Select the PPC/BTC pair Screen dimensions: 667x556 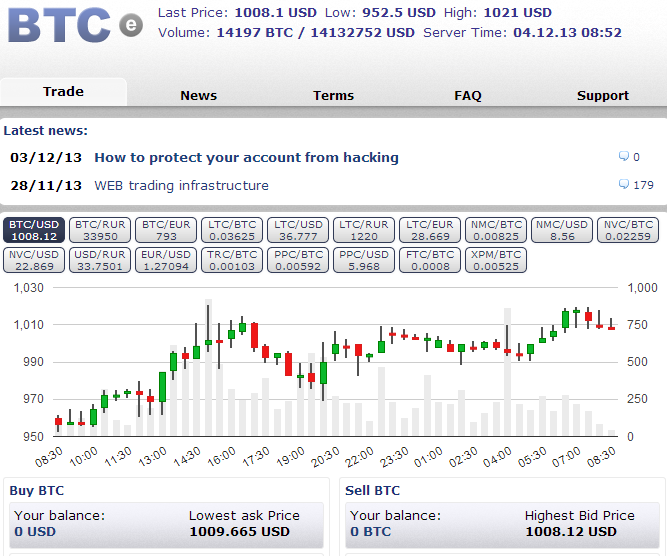pyautogui.click(x=298, y=260)
